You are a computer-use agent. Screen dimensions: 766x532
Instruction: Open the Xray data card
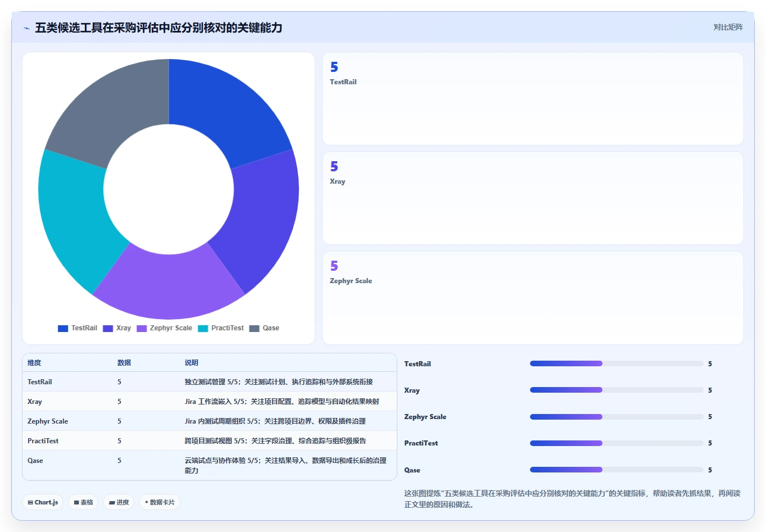point(533,198)
